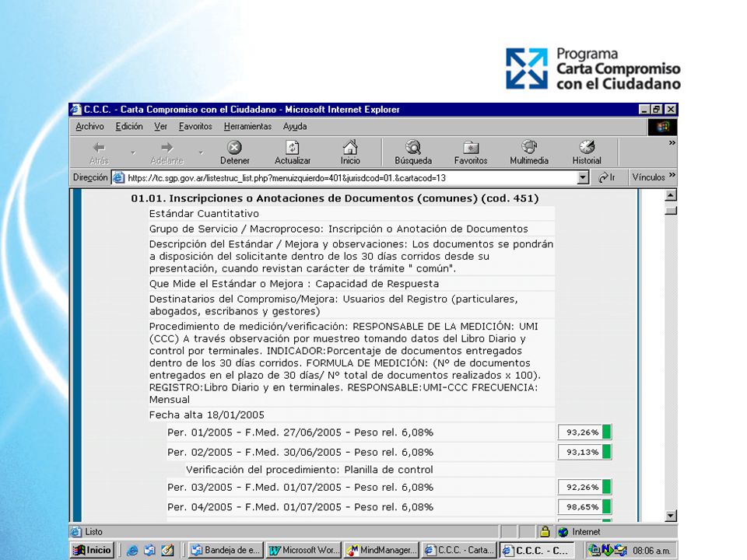Open the Multimedia toolbar icon
This screenshot has height=560, width=747.
pos(529,147)
